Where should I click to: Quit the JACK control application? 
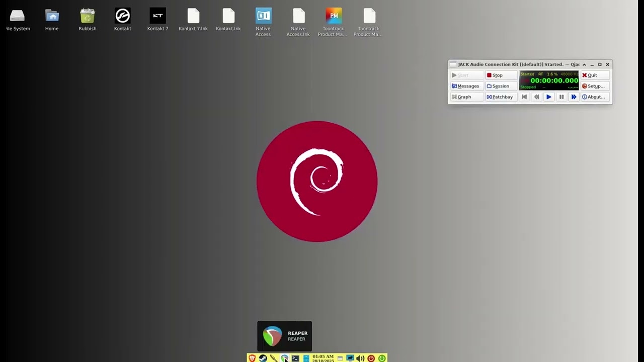point(595,75)
